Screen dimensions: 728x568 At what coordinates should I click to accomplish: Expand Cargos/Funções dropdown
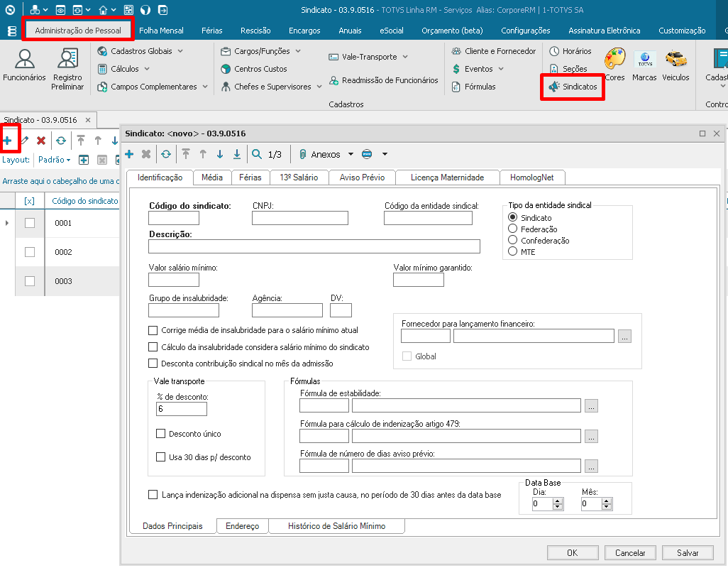click(298, 51)
